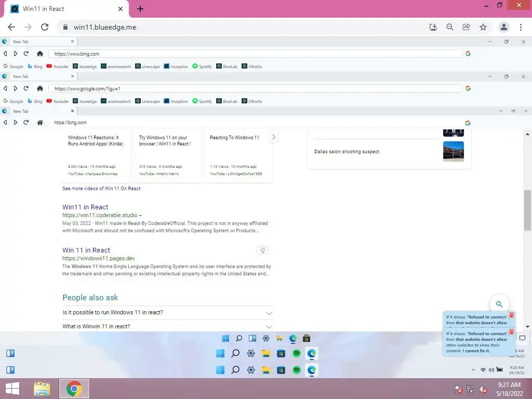Click the lightbulb icon beside Win 11 in React

262,250
